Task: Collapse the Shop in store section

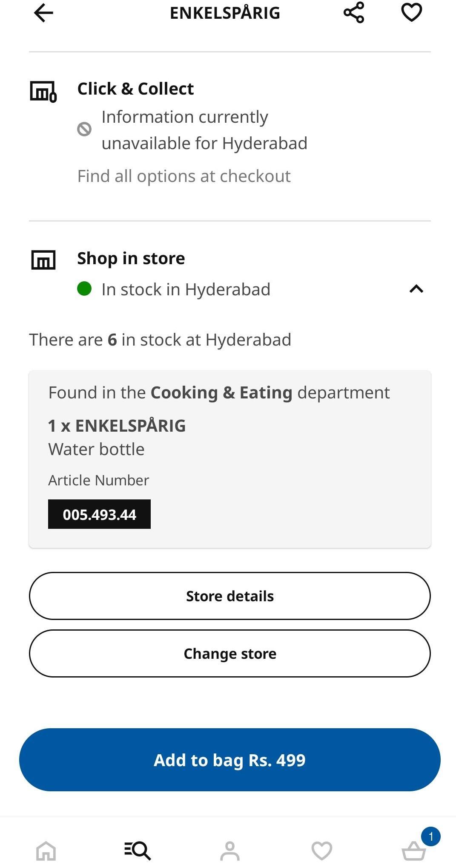Action: pos(416,289)
